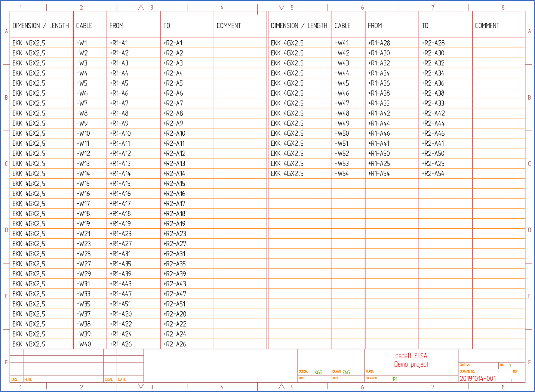
Task: Click the "+R2-A12" destination cell
Action: 174,154
